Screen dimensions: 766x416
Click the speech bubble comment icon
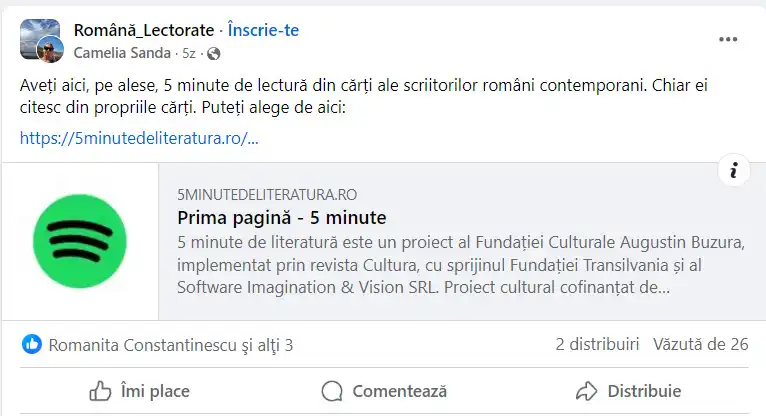click(332, 391)
